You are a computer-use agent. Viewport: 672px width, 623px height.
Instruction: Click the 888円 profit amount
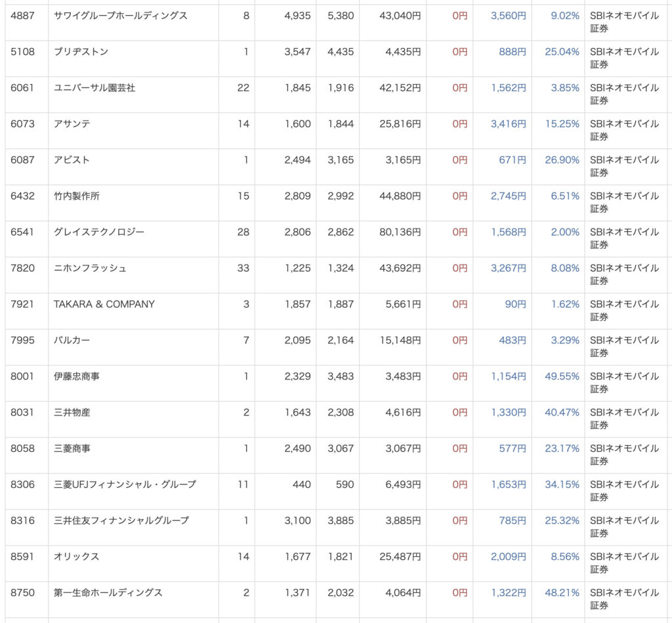pyautogui.click(x=512, y=52)
